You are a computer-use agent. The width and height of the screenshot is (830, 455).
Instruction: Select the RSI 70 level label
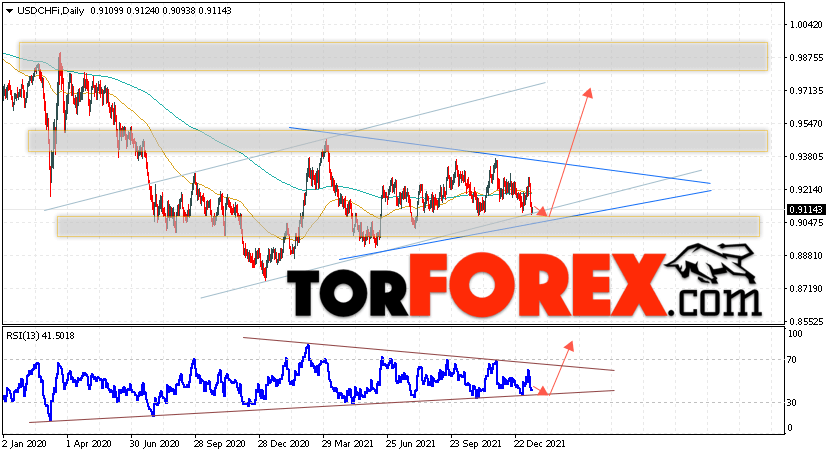coord(791,360)
